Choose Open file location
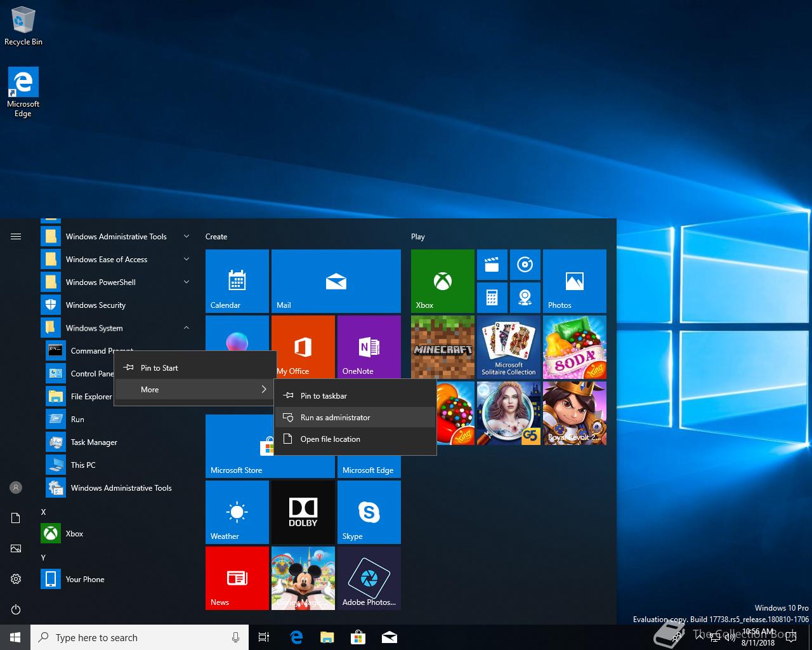 click(355, 439)
